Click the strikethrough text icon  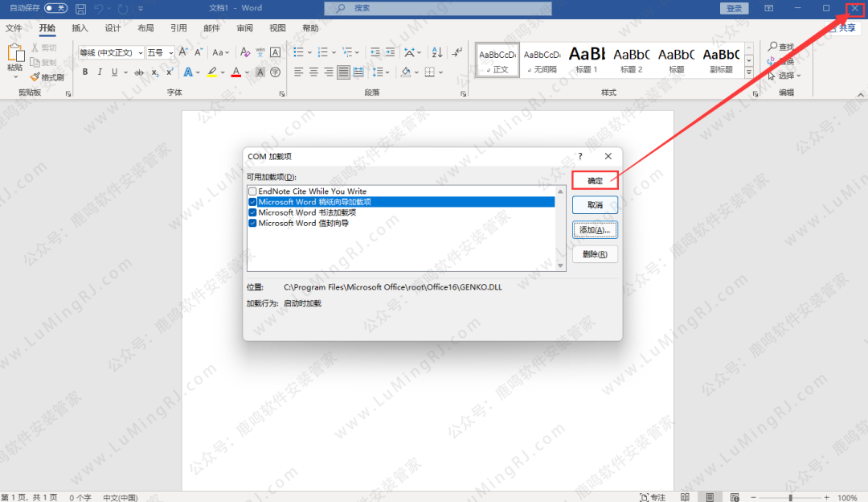tap(139, 72)
